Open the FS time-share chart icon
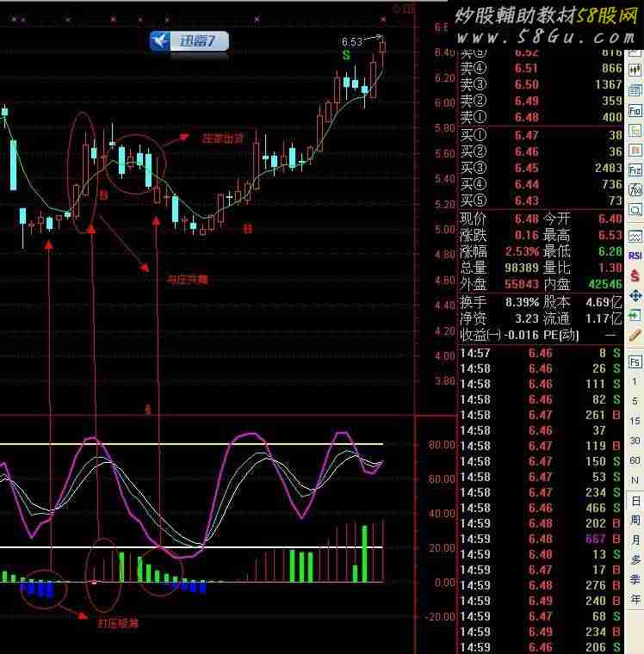644x654 pixels. [635, 361]
